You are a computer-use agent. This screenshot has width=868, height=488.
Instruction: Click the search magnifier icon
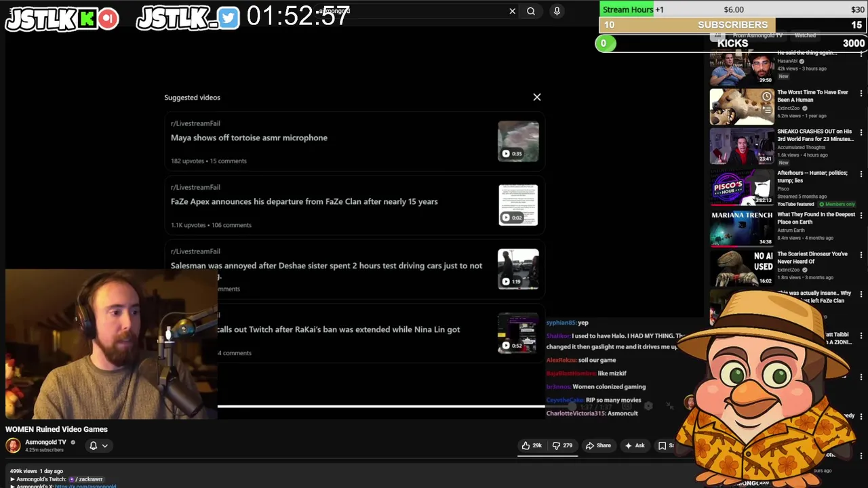tap(531, 11)
